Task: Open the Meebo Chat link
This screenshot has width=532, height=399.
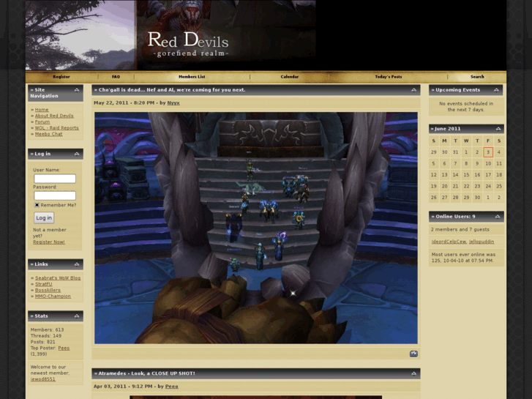Action: (x=49, y=134)
